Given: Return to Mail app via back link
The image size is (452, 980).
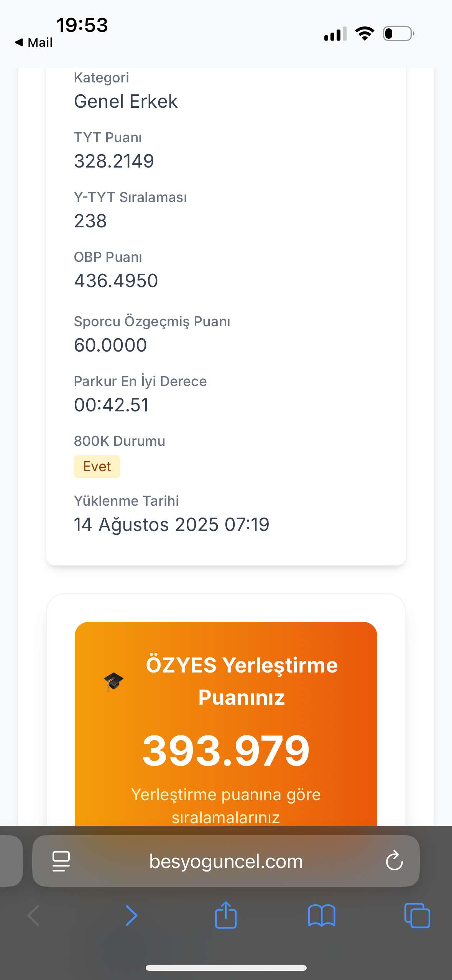Looking at the screenshot, I should click(33, 42).
